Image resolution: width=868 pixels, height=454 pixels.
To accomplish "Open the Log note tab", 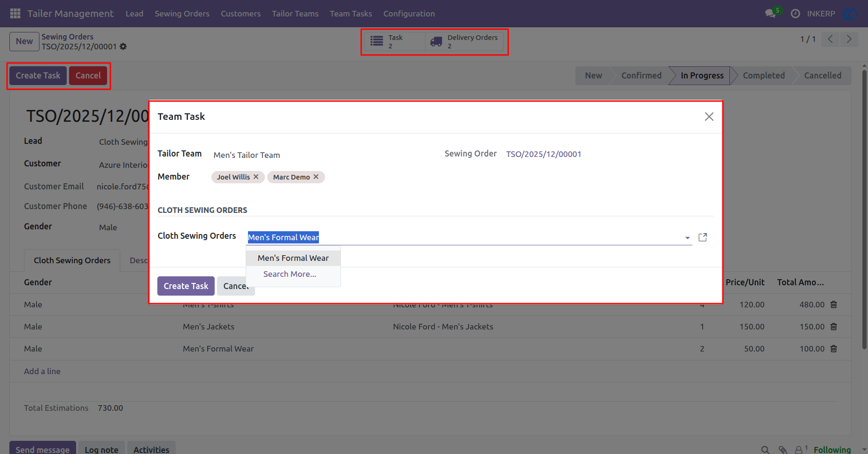I will pyautogui.click(x=101, y=449).
